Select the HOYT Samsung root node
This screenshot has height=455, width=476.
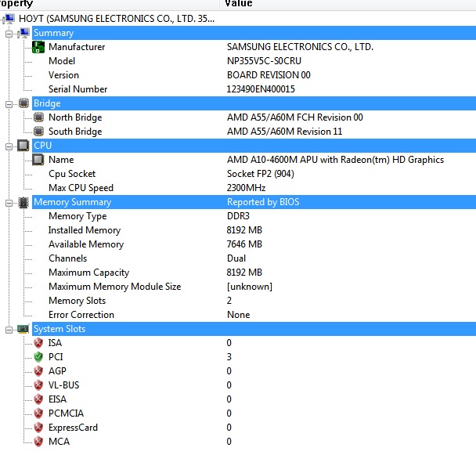click(116, 18)
